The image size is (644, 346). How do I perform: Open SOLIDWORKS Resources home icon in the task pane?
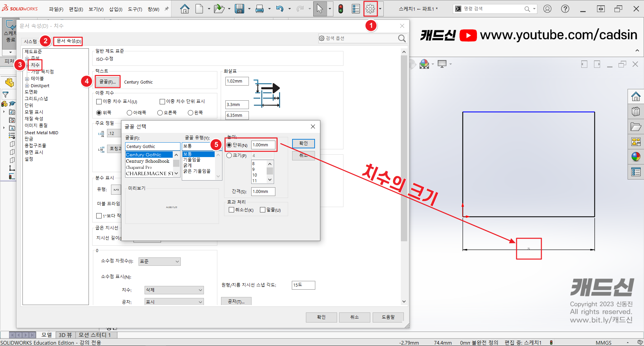tap(636, 97)
